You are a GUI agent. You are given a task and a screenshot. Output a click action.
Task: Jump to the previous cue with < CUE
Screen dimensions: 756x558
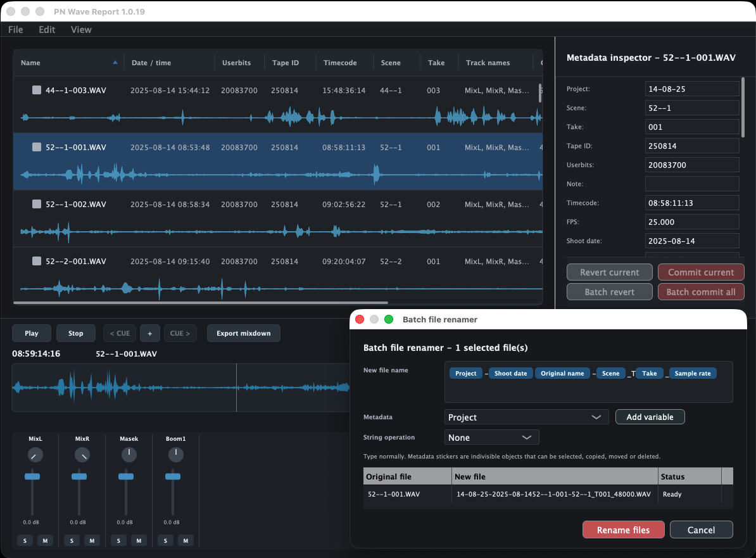pos(120,333)
